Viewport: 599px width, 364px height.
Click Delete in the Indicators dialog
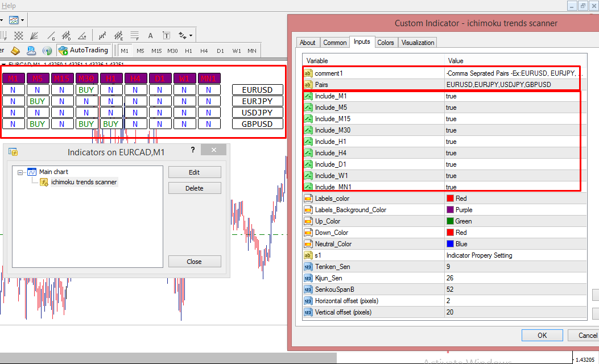195,188
